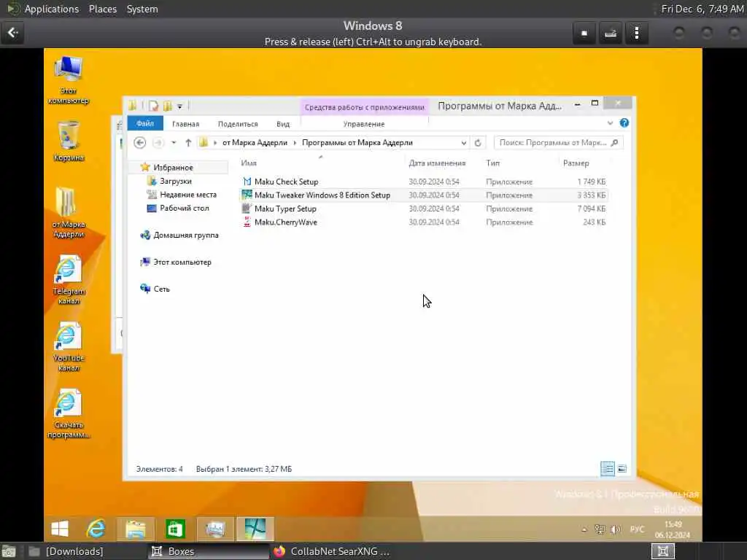Click the network tray icon
This screenshot has height=560, width=747.
coord(600,529)
